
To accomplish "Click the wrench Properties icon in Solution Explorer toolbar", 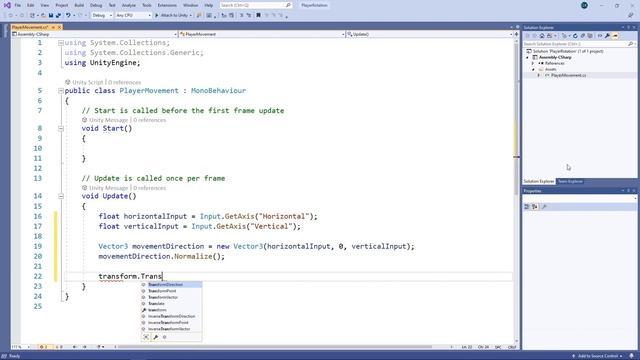I will click(607, 36).
